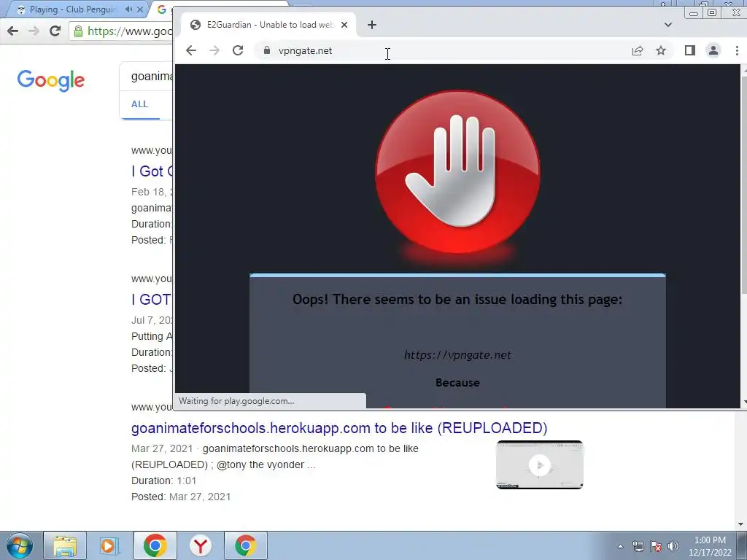Go back in the vpngate.net window
The width and height of the screenshot is (747, 560).
(x=191, y=50)
